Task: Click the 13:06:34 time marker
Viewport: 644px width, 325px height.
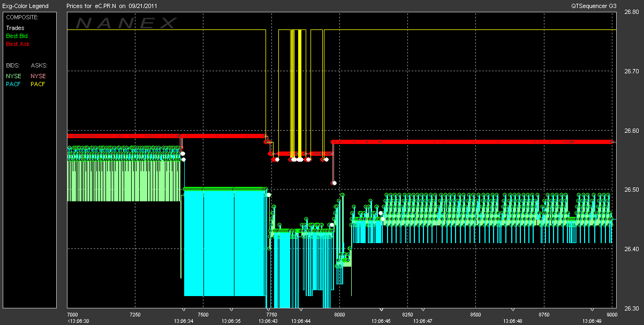Action: point(183,321)
